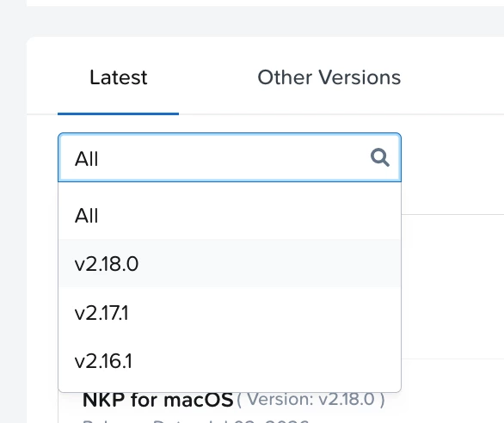Select the All option in dropdown list
This screenshot has height=423, width=504.
230,215
